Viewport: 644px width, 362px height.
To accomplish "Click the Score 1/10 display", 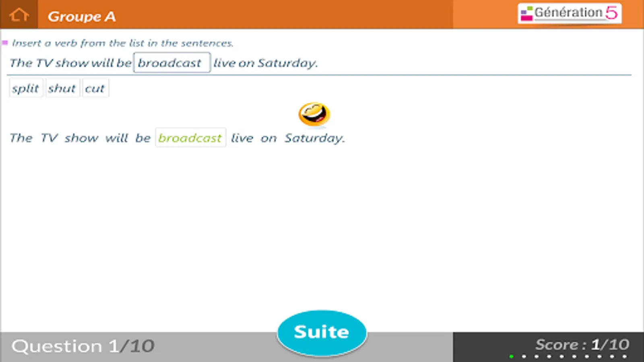I will 582,344.
